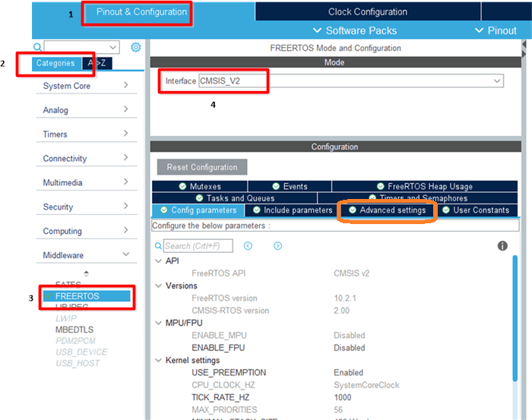Click the category search text field
Viewport: 532px width, 420px height.
[x=77, y=47]
